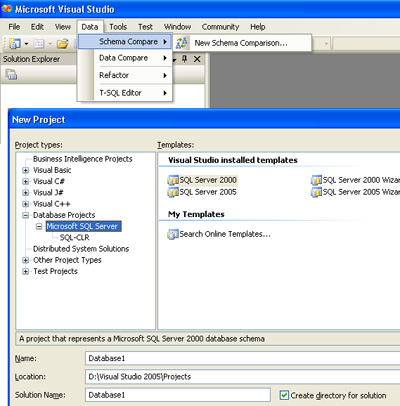
Task: Click the SQL Server 2000 Wizard icon
Action: pyautogui.click(x=316, y=180)
